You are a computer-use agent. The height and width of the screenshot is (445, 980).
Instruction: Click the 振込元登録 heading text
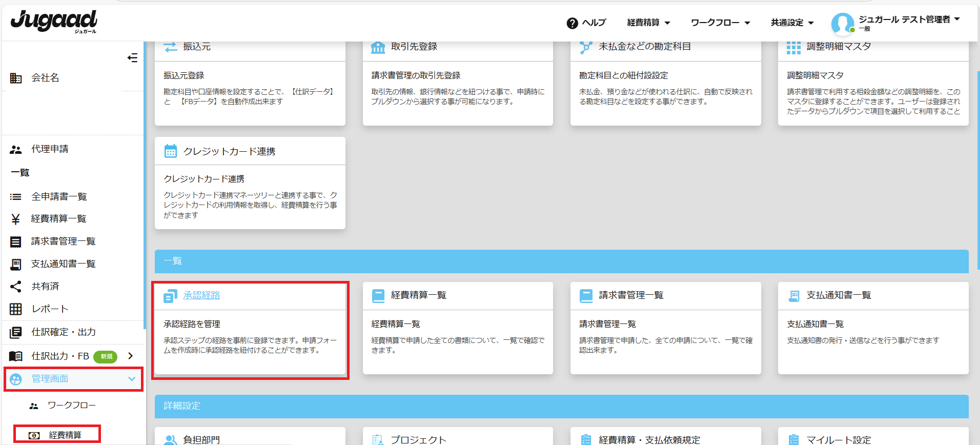click(183, 75)
